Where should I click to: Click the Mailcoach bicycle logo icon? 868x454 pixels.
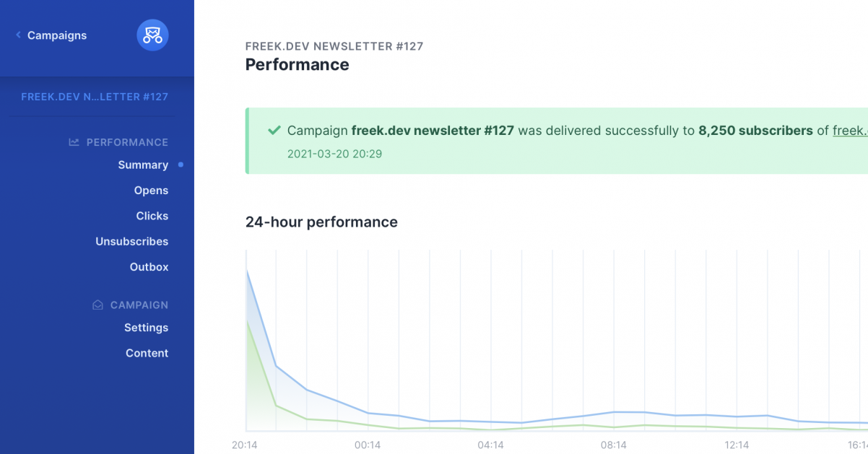tap(152, 35)
